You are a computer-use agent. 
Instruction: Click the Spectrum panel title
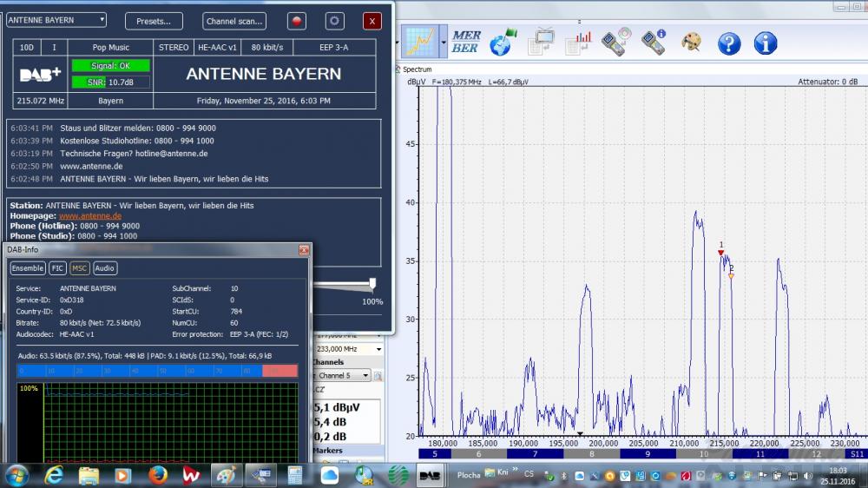pos(417,69)
